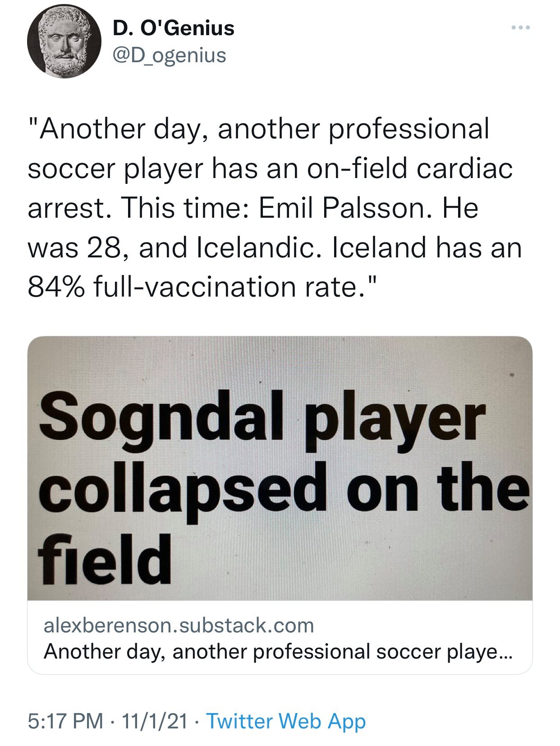Open the 'Another day, another professional soccer playe...' card title
This screenshot has height=746, width=560.
278,651
